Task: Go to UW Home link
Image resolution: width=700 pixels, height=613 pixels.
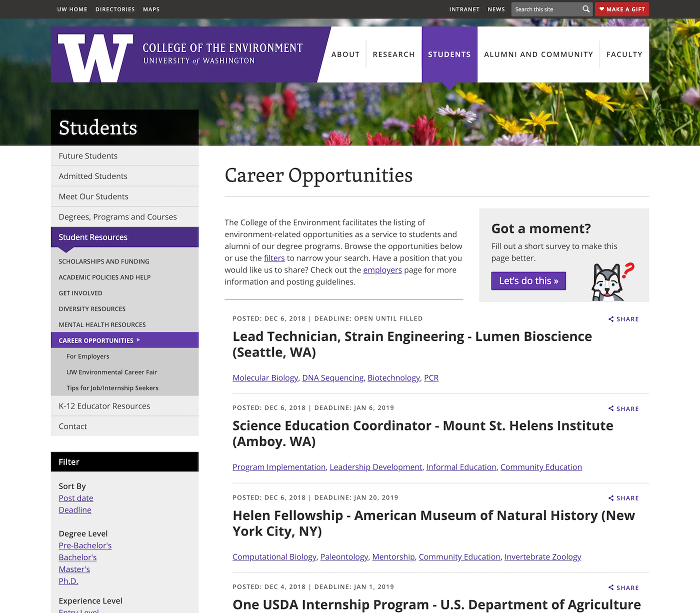Action: click(x=72, y=9)
